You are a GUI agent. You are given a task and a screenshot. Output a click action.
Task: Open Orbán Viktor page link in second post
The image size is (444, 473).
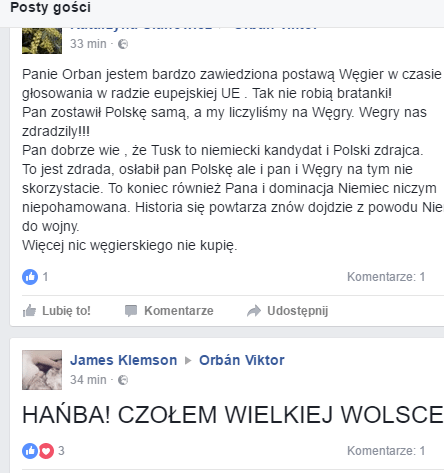(x=242, y=360)
